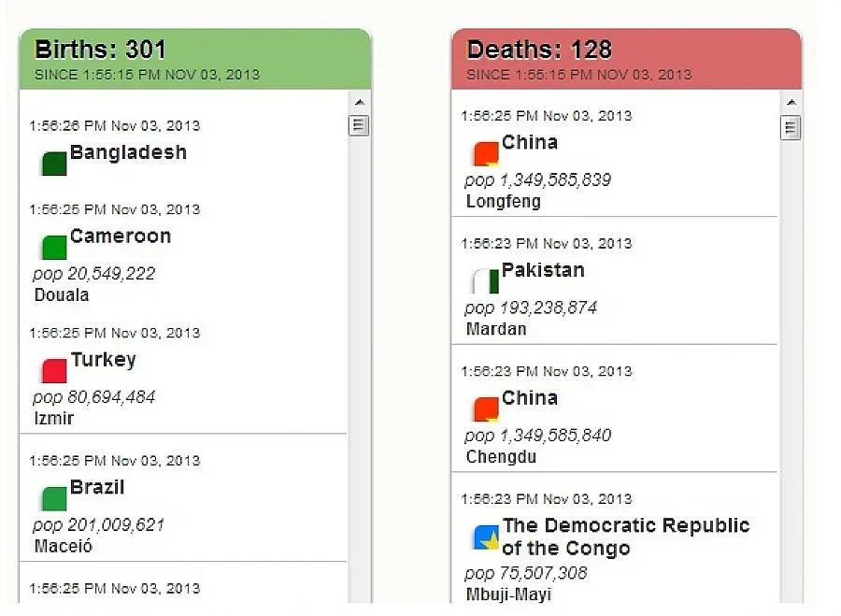This screenshot has width=841, height=616.
Task: Click the Bangladesh flag icon in Births
Action: (x=54, y=164)
